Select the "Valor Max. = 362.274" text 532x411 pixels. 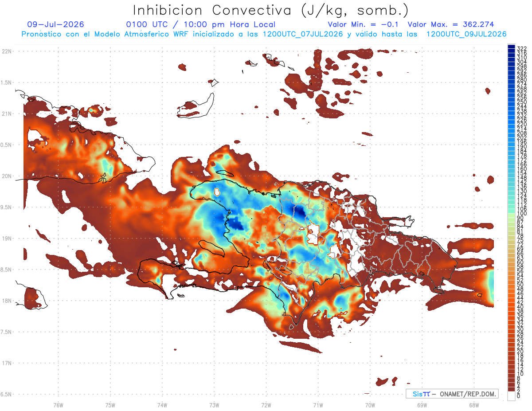[451, 24]
